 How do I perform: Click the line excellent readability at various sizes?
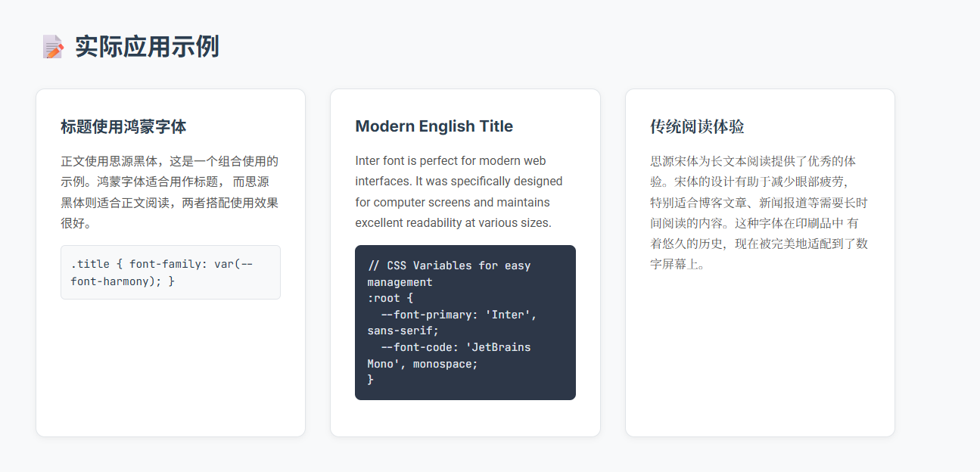pos(453,223)
